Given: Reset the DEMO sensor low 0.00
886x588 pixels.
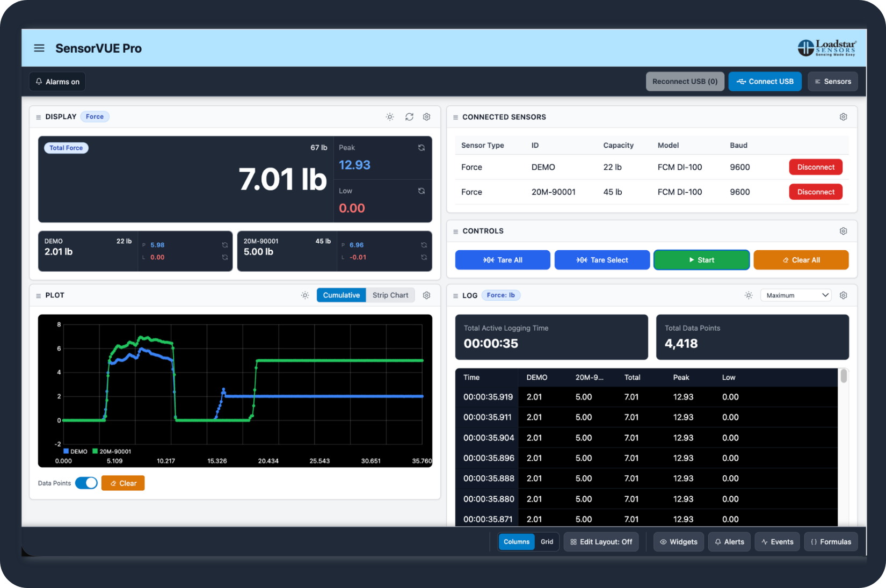Looking at the screenshot, I should pyautogui.click(x=225, y=257).
